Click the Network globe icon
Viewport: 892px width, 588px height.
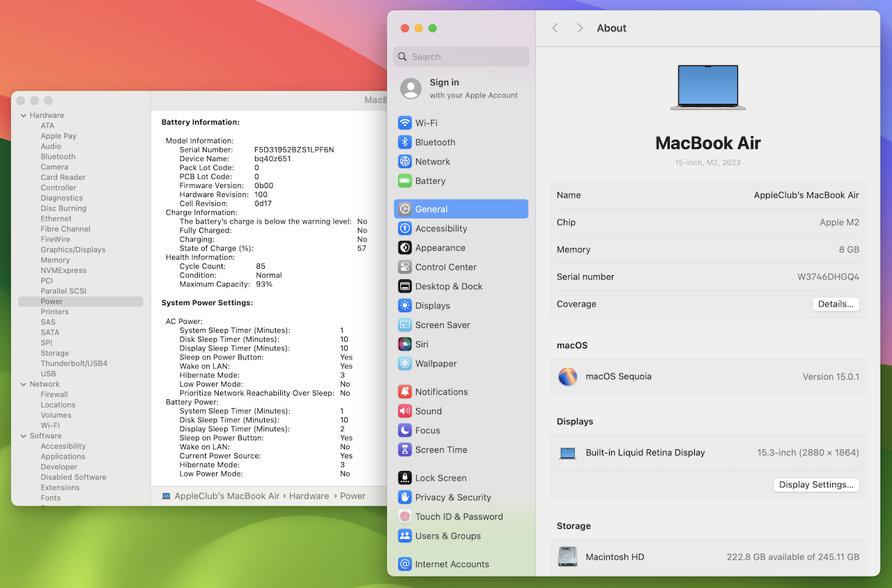pos(405,162)
